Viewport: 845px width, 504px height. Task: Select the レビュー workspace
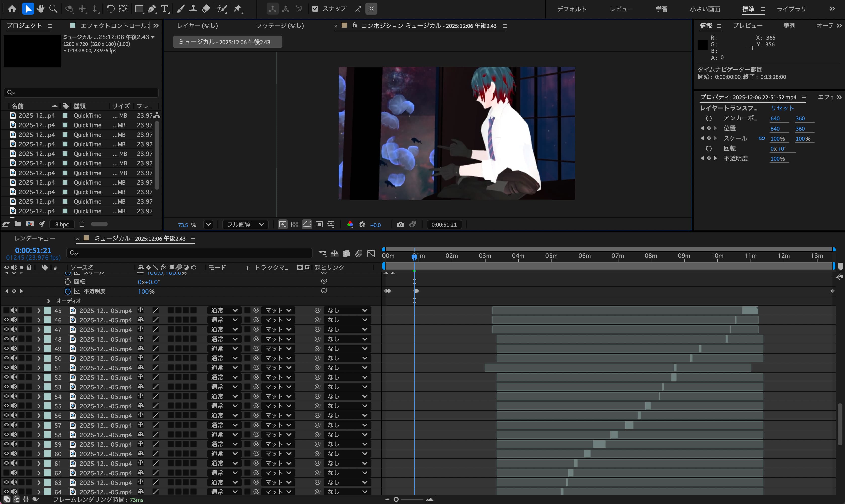[x=621, y=9]
